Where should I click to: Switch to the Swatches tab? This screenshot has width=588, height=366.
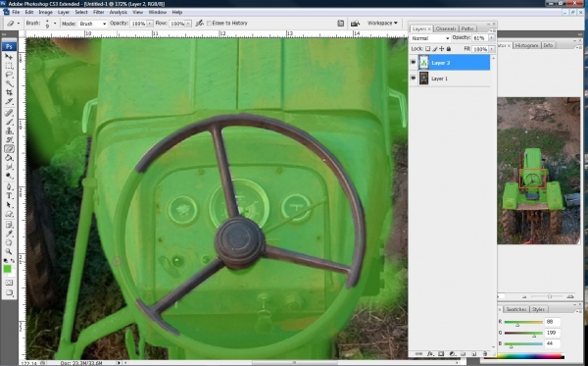(516, 309)
